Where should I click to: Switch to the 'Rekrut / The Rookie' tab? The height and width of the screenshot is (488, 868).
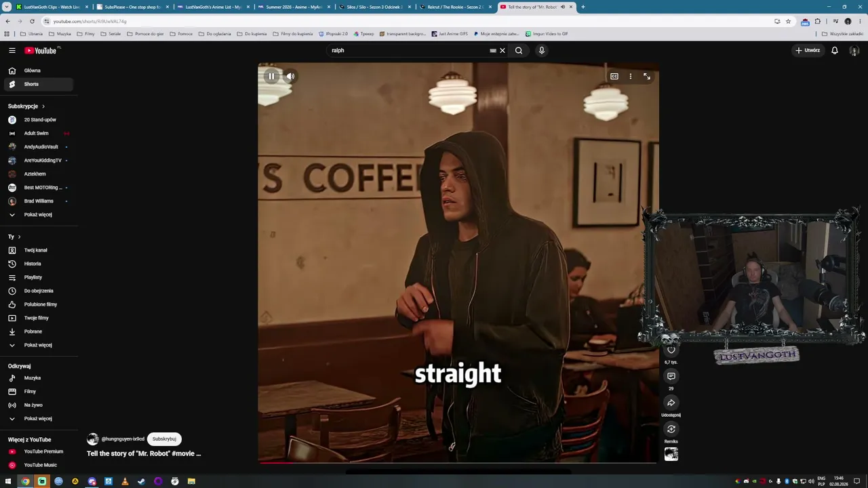(x=455, y=7)
